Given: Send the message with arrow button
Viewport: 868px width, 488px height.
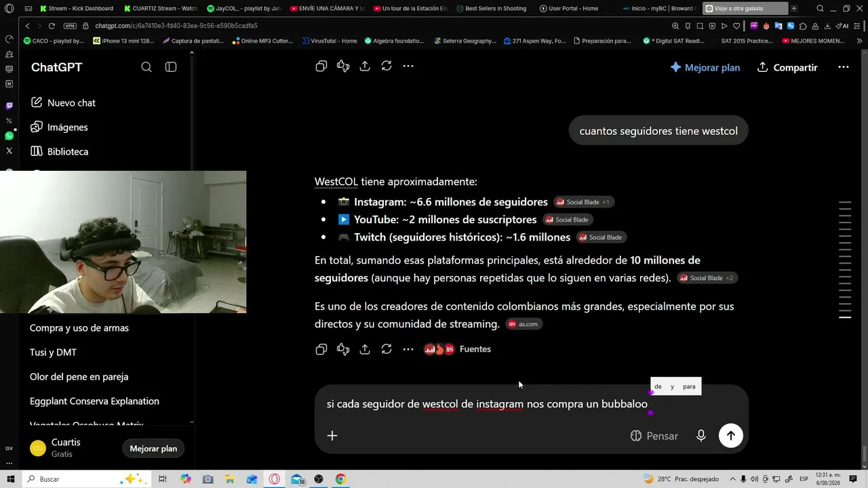Looking at the screenshot, I should coord(730,436).
